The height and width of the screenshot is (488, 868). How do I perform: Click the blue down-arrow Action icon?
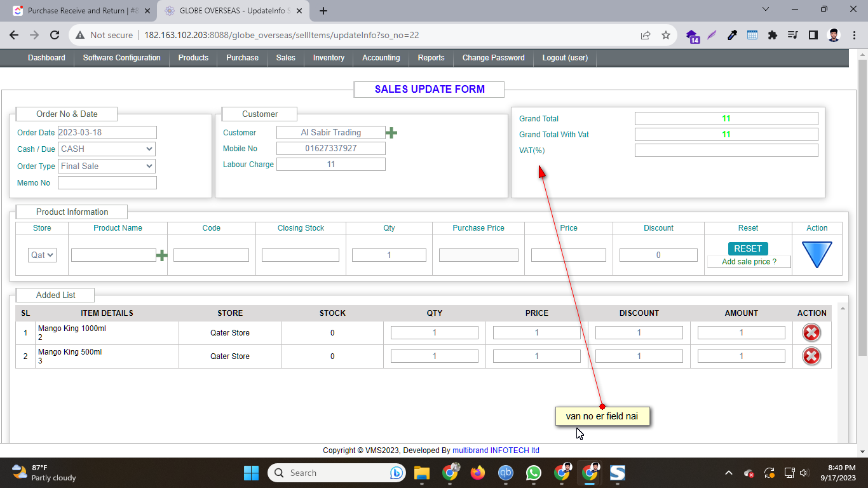817,254
